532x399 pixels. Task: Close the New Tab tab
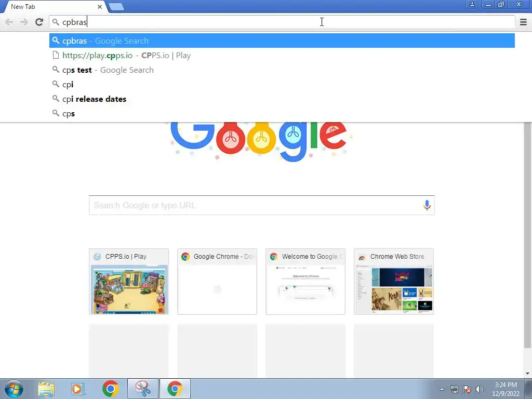tap(99, 6)
